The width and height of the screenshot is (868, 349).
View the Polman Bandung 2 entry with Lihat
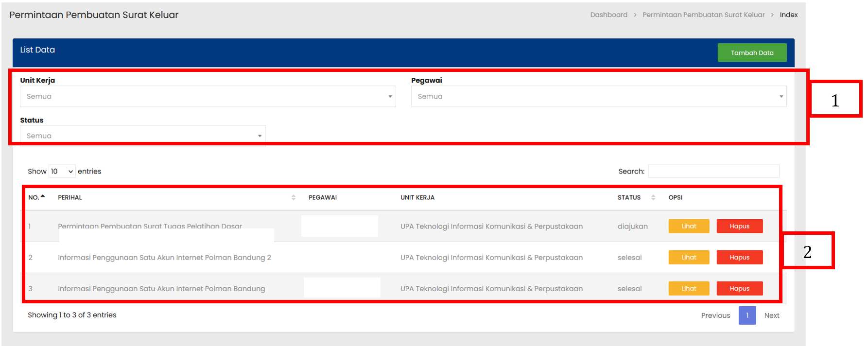689,257
